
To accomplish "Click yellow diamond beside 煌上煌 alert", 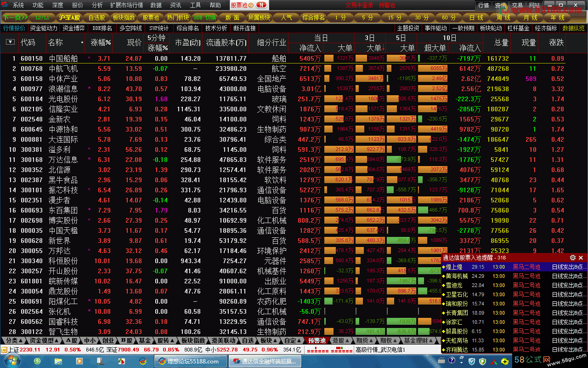I will (x=444, y=267).
